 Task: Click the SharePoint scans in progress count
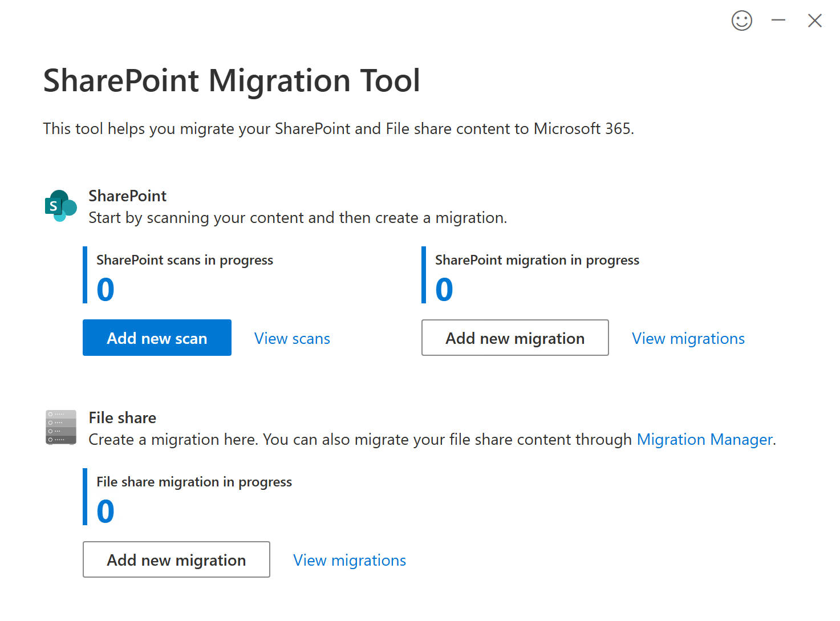point(105,290)
